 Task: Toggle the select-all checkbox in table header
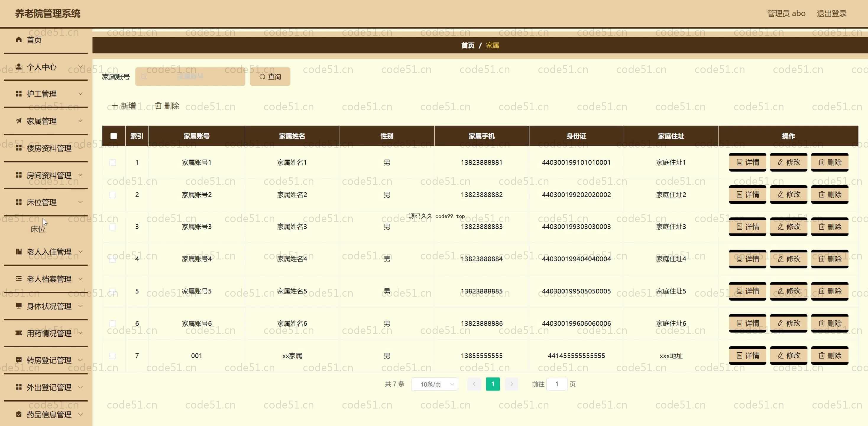coord(114,136)
